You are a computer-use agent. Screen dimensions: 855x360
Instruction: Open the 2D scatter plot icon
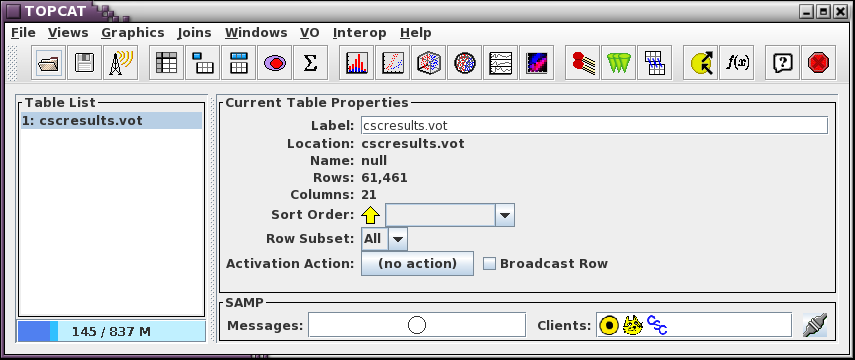pos(392,63)
